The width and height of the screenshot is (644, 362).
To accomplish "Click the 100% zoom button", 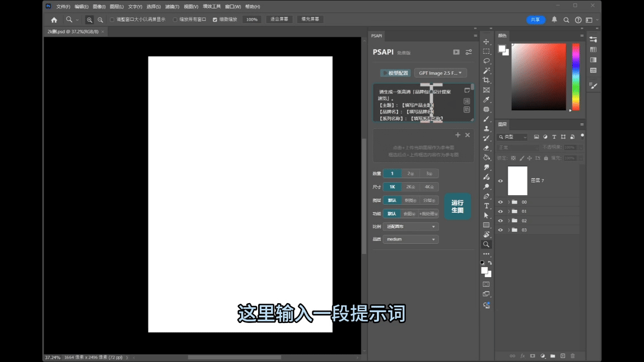I will pos(252,20).
